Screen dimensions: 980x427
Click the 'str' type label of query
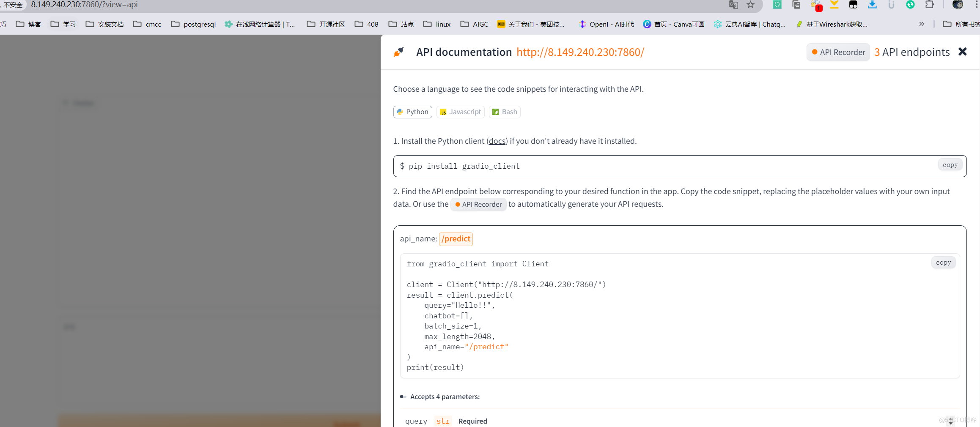click(x=443, y=421)
